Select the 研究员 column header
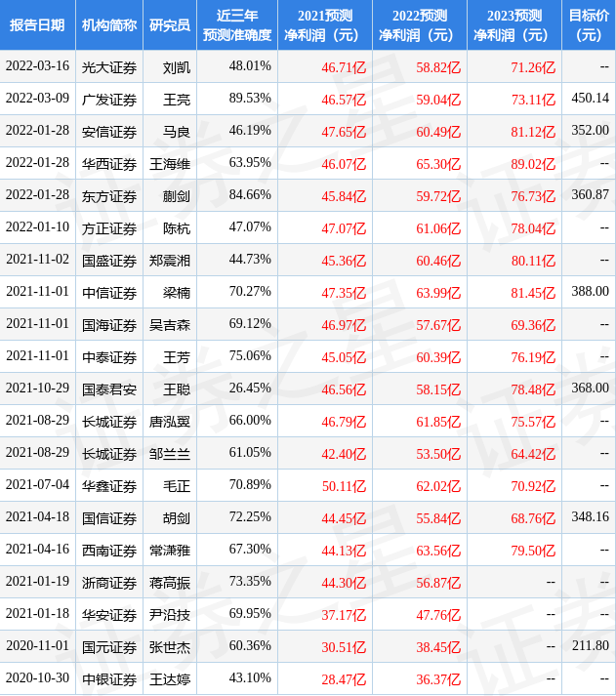This screenshot has width=616, height=696. click(x=169, y=25)
